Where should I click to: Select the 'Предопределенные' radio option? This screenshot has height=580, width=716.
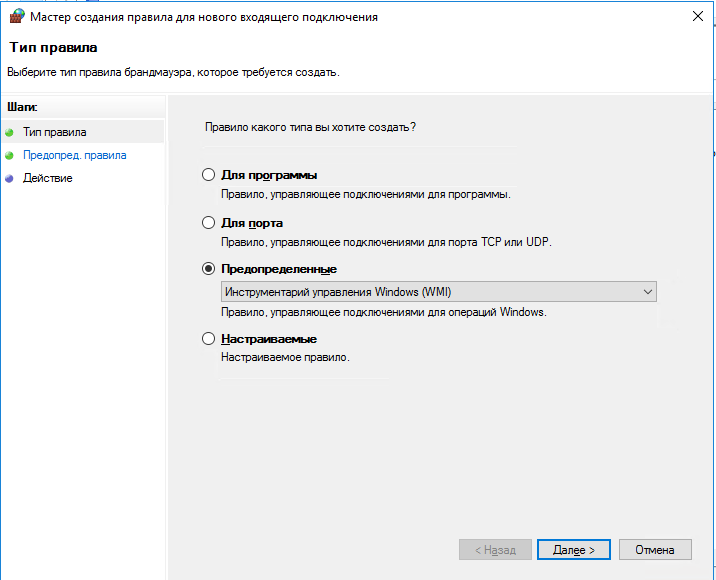pos(208,269)
